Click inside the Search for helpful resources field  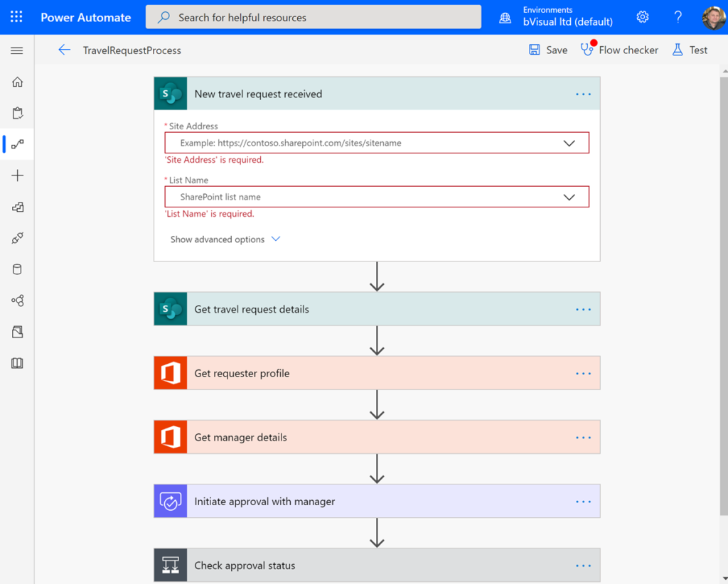[x=313, y=16]
